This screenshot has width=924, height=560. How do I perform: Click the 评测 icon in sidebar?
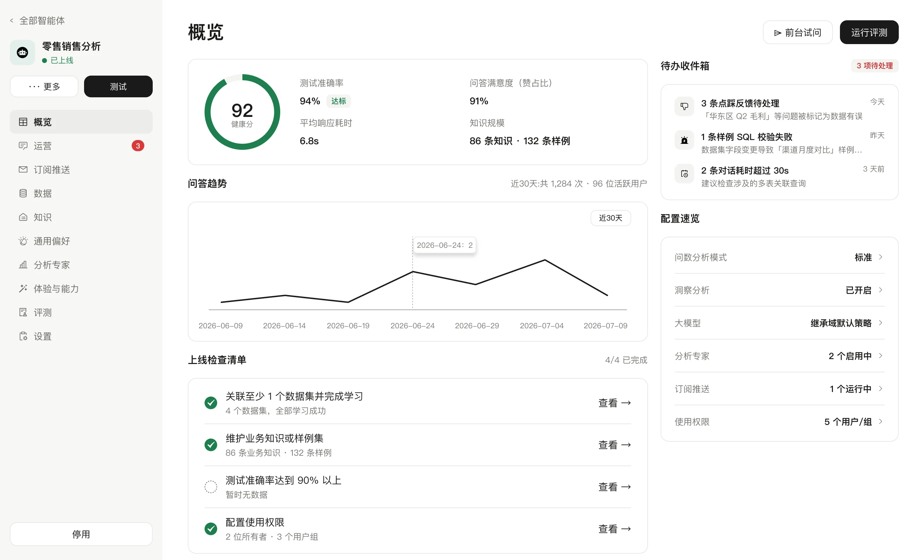click(x=23, y=313)
